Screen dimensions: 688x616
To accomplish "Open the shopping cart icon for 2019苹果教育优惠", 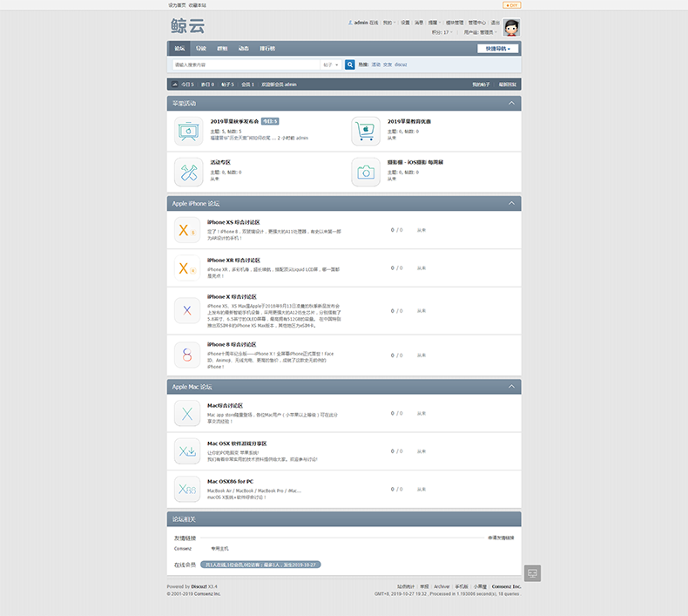I will (x=366, y=131).
